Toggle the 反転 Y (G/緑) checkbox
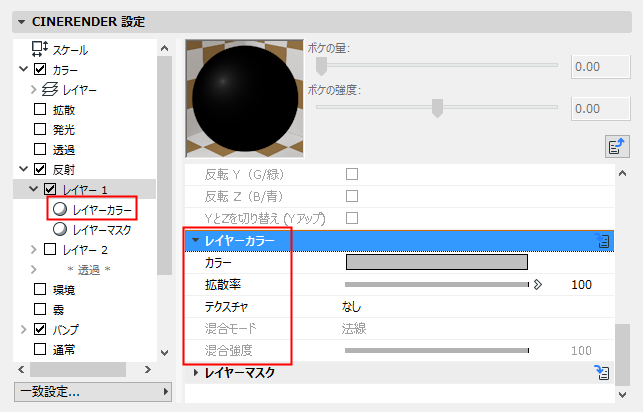643x412 pixels. click(x=352, y=174)
